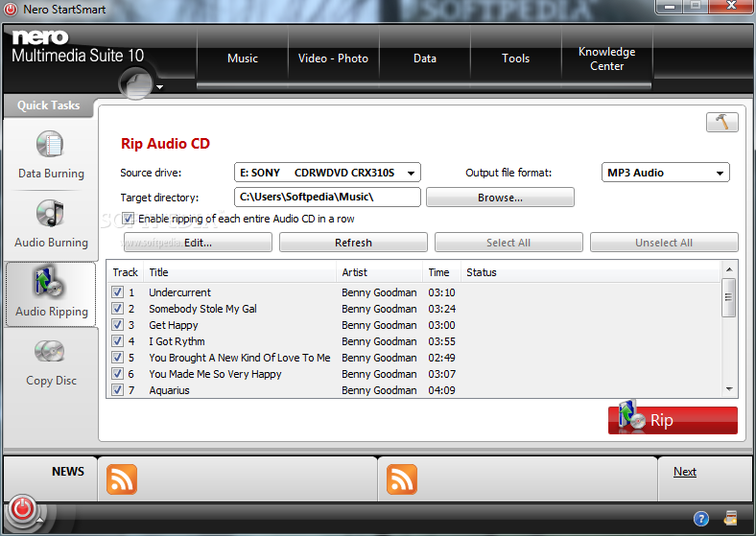Click the track list scroll up arrow
The width and height of the screenshot is (756, 536).
[729, 269]
